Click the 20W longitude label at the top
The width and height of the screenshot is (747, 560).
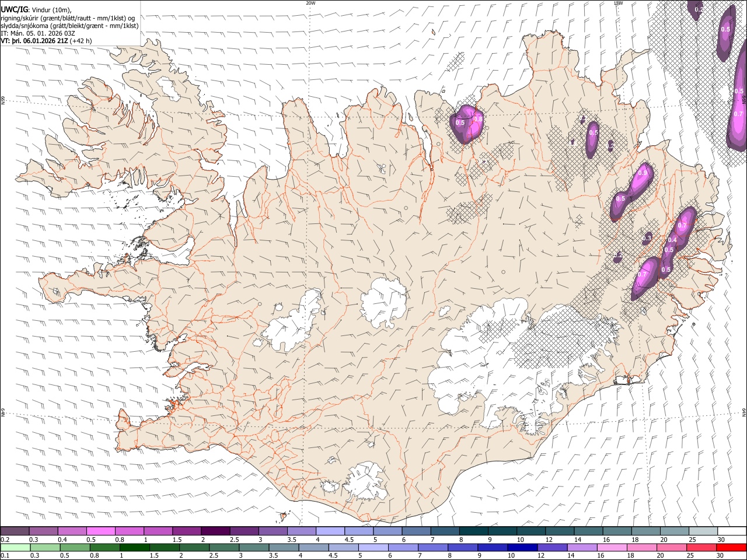click(x=310, y=3)
